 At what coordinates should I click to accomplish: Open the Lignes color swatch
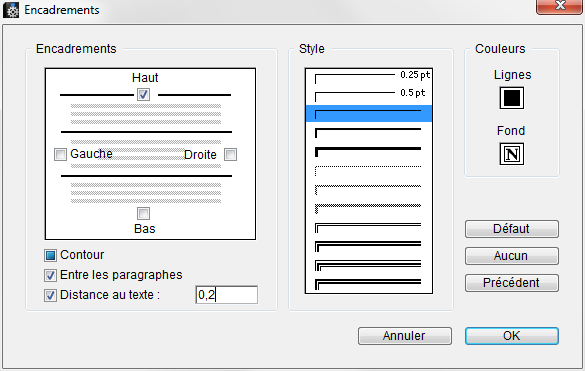pyautogui.click(x=512, y=98)
